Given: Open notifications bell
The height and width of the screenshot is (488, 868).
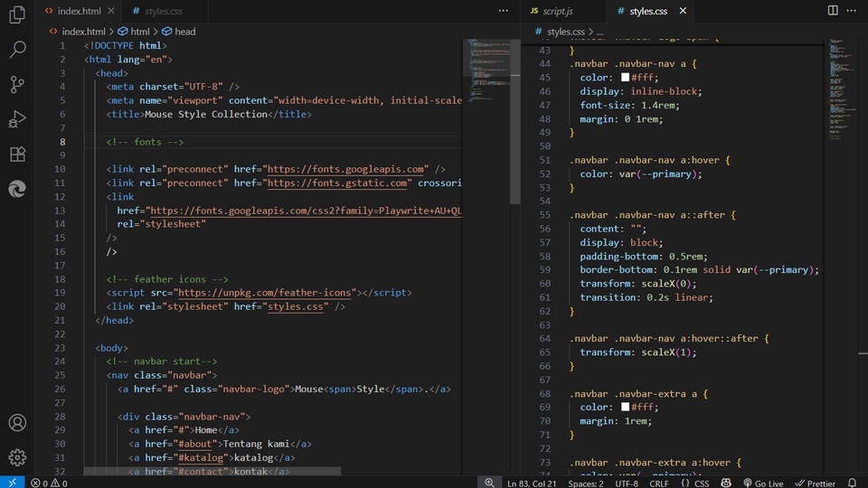Looking at the screenshot, I should 852,483.
